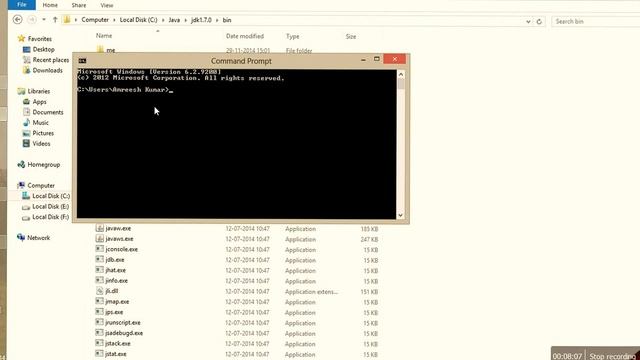Click the Forward navigation arrow
The width and height of the screenshot is (640, 360).
pyautogui.click(x=31, y=20)
